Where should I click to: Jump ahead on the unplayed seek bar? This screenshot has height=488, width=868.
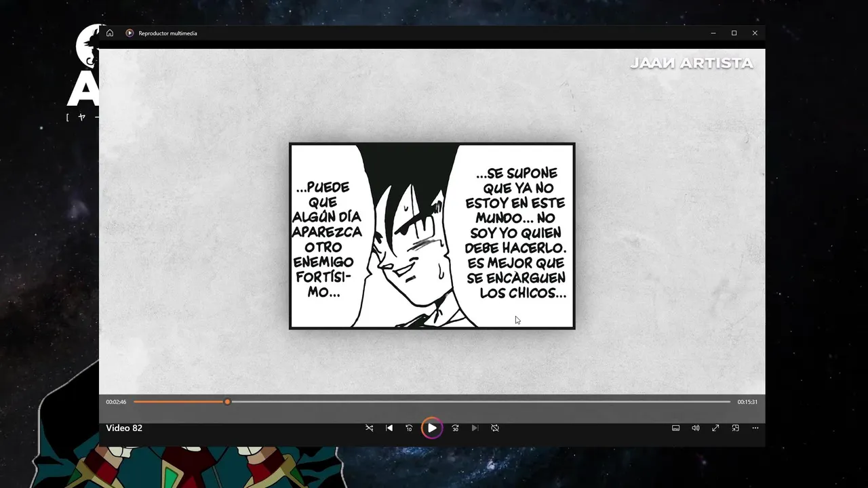pyautogui.click(x=480, y=402)
